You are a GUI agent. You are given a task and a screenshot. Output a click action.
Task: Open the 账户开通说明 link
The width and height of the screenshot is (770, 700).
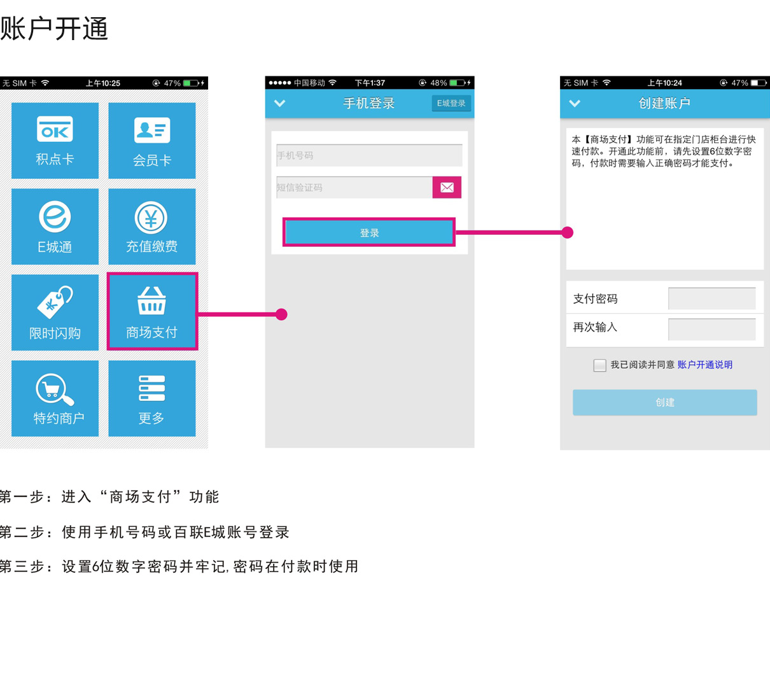coord(704,365)
